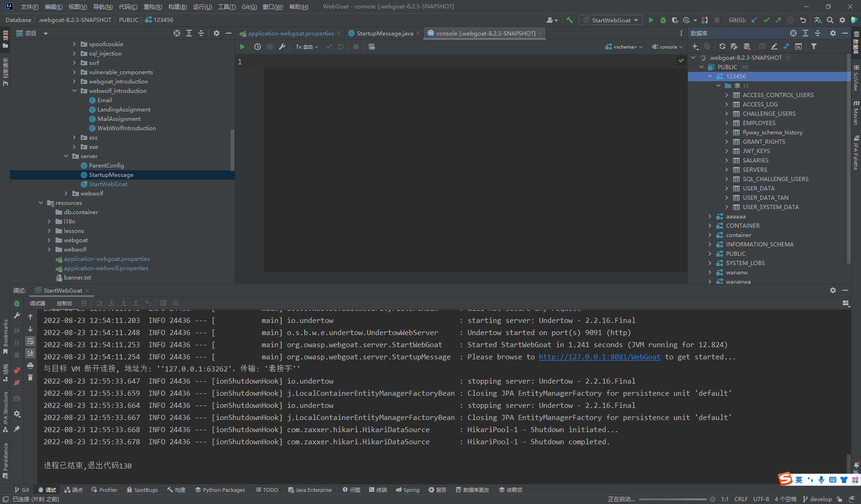Viewport: 861px width, 504px height.
Task: Open the Python Packages tool tab
Action: pyautogui.click(x=220, y=490)
